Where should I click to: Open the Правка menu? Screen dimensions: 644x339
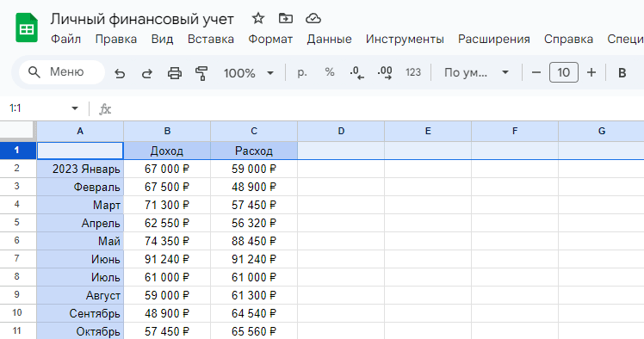click(116, 39)
